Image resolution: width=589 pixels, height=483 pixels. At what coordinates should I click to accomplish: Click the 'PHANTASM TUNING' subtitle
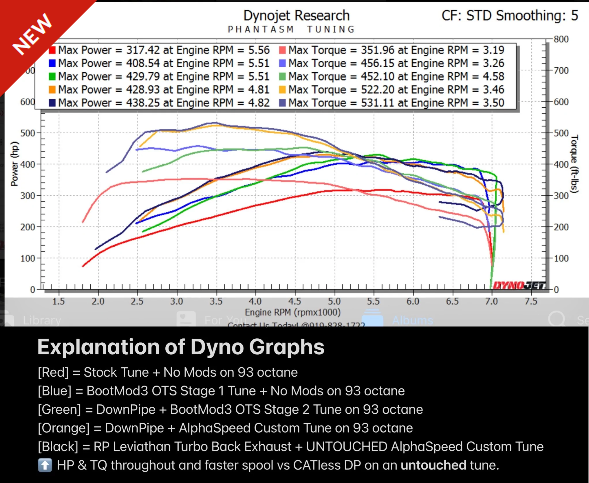click(291, 29)
